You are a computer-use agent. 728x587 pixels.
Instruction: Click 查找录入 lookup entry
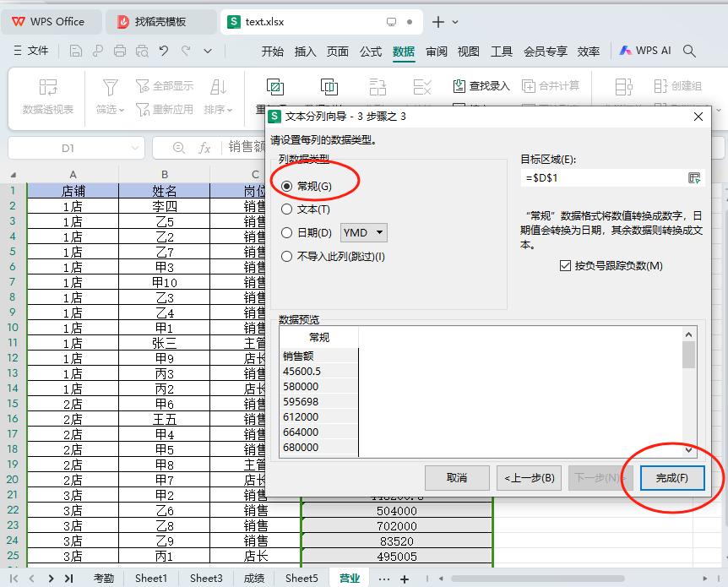(x=481, y=86)
